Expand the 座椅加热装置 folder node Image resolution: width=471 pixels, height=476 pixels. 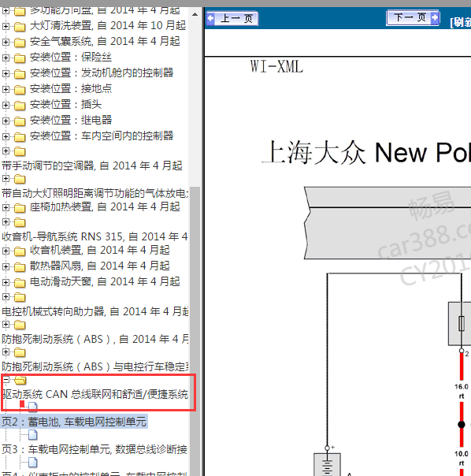point(6,207)
